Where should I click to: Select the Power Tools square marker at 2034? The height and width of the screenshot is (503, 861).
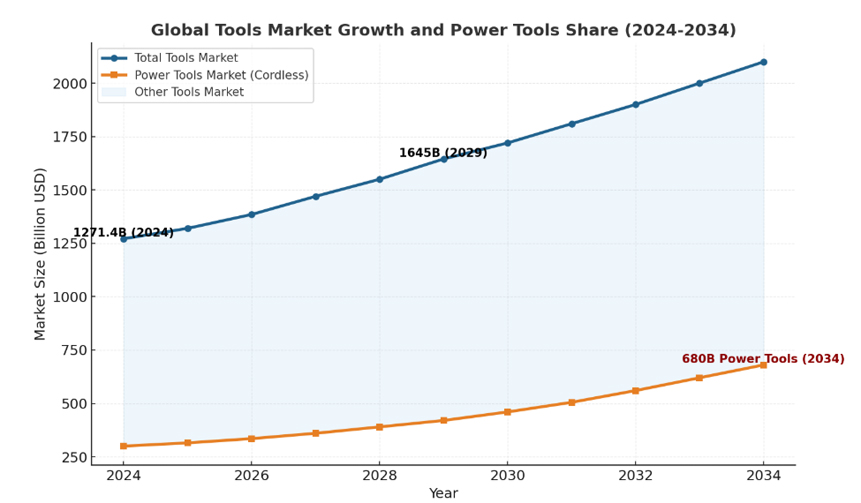[x=763, y=365]
